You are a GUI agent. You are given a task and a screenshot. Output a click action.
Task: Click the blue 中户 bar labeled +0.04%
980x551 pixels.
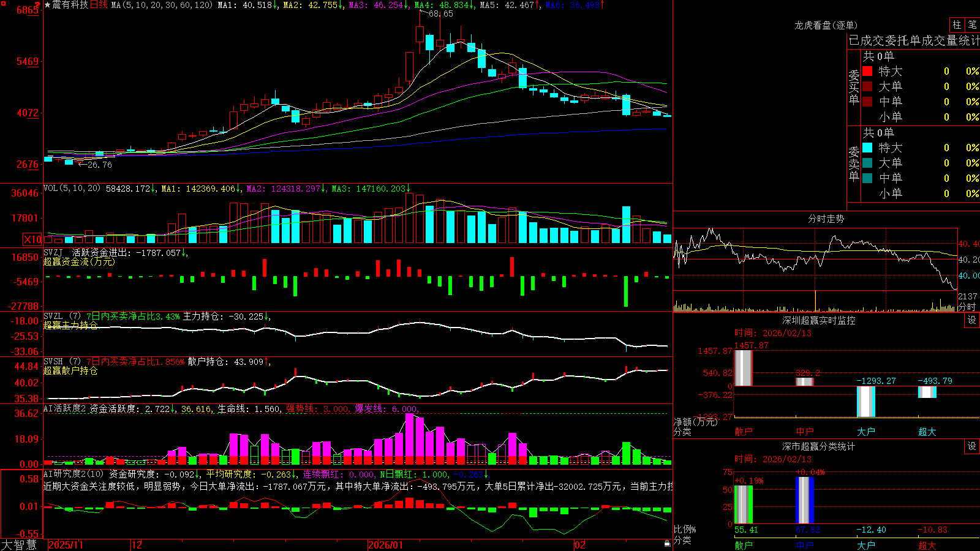pos(804,500)
